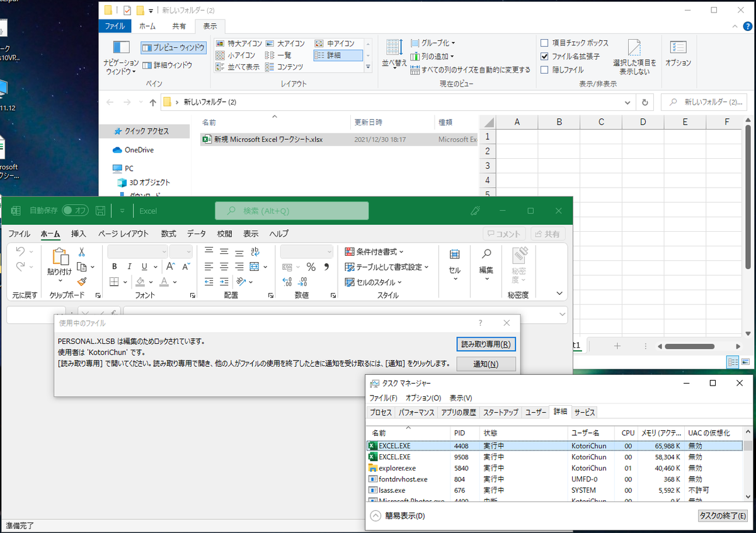Switch to Explorer's ホーム tab
Viewport: 756px width, 533px height.
tap(147, 26)
